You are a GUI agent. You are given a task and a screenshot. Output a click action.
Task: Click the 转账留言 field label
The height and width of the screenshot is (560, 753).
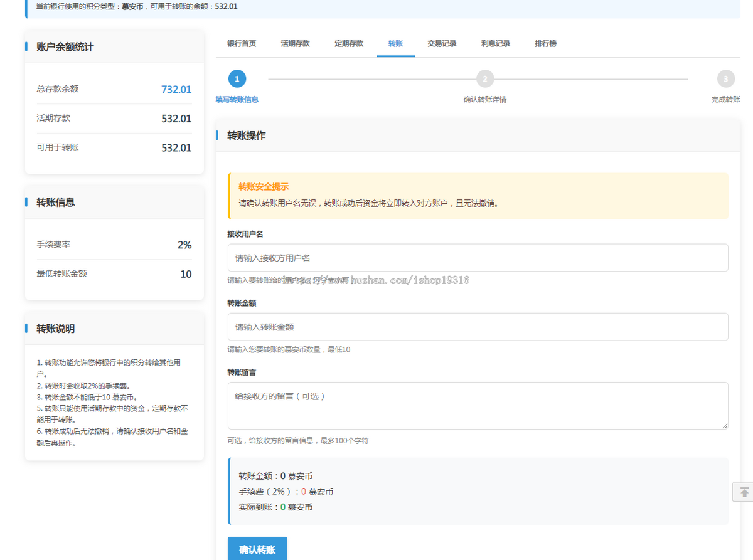pyautogui.click(x=242, y=372)
